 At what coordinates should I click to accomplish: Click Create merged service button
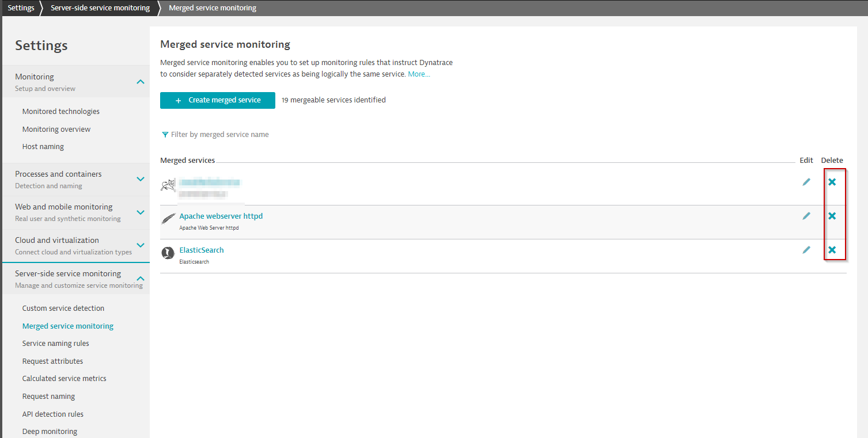pyautogui.click(x=218, y=100)
